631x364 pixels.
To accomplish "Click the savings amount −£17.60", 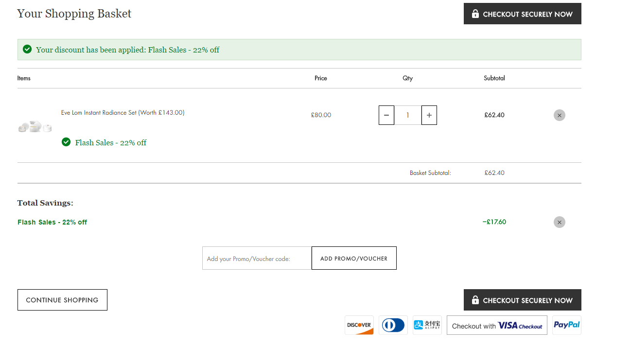I will click(x=494, y=222).
